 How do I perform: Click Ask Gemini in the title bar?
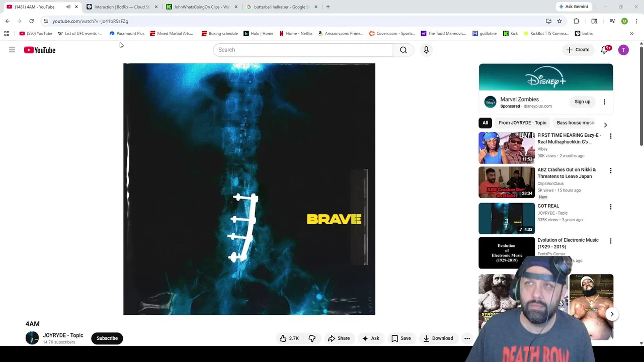click(x=573, y=7)
